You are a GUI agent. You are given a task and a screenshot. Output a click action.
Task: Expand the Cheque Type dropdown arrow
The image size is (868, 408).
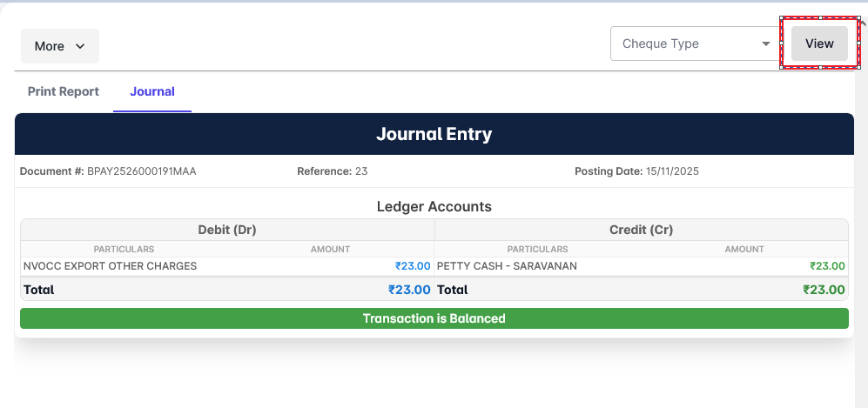[x=766, y=43]
